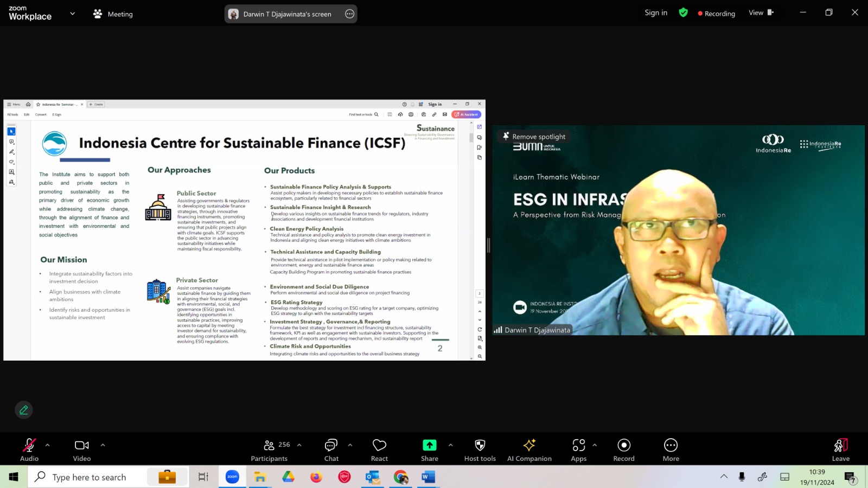
Task: Open the Chat panel
Action: click(x=331, y=445)
